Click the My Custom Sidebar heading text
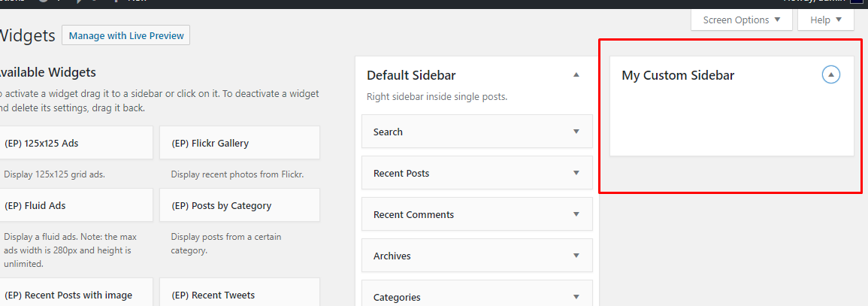 click(678, 75)
